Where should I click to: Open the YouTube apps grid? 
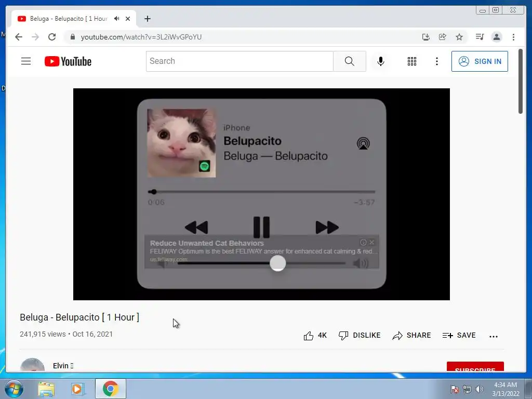point(412,61)
